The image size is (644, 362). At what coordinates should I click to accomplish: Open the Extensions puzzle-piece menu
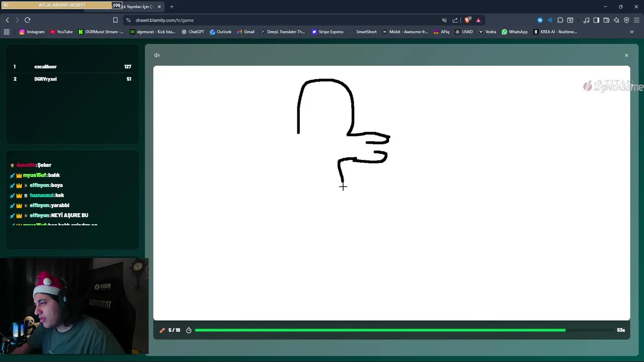click(560, 20)
